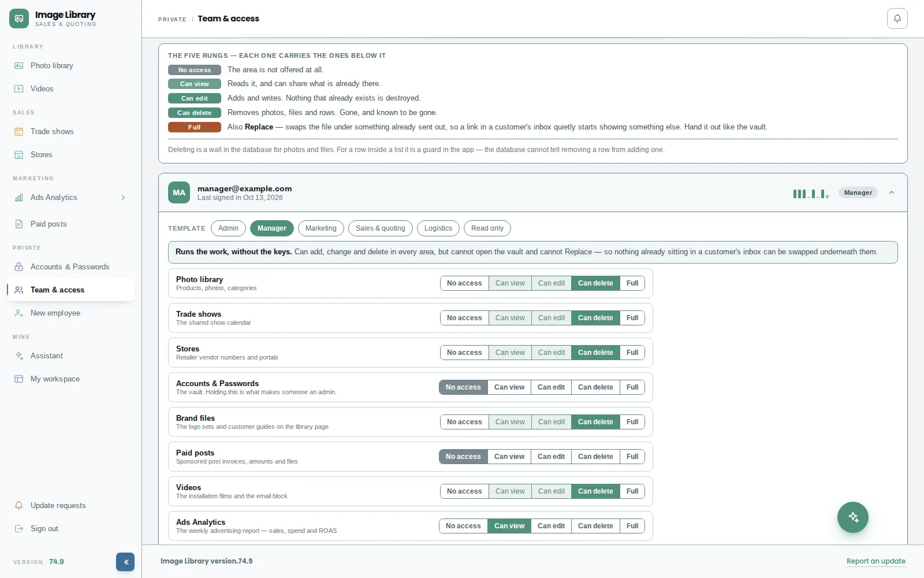Click the Report an update link
924x578 pixels.
(876, 561)
